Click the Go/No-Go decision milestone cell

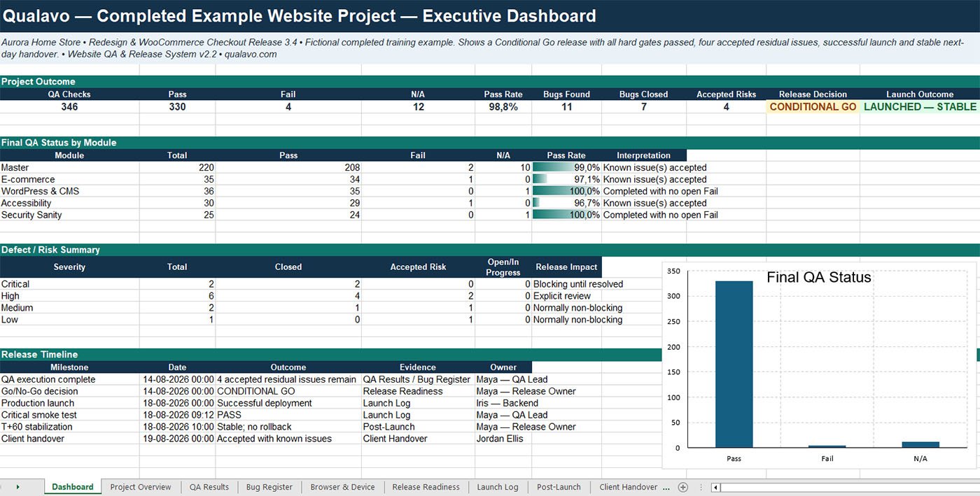click(69, 392)
